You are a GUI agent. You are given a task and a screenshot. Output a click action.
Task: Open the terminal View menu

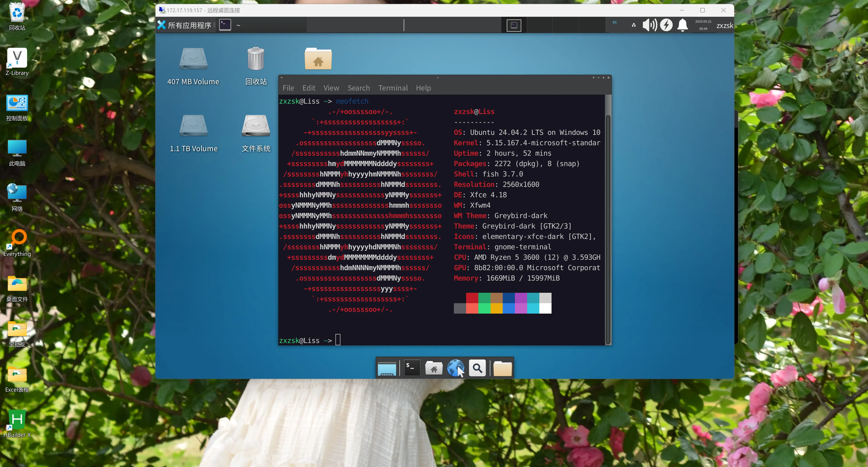point(331,88)
